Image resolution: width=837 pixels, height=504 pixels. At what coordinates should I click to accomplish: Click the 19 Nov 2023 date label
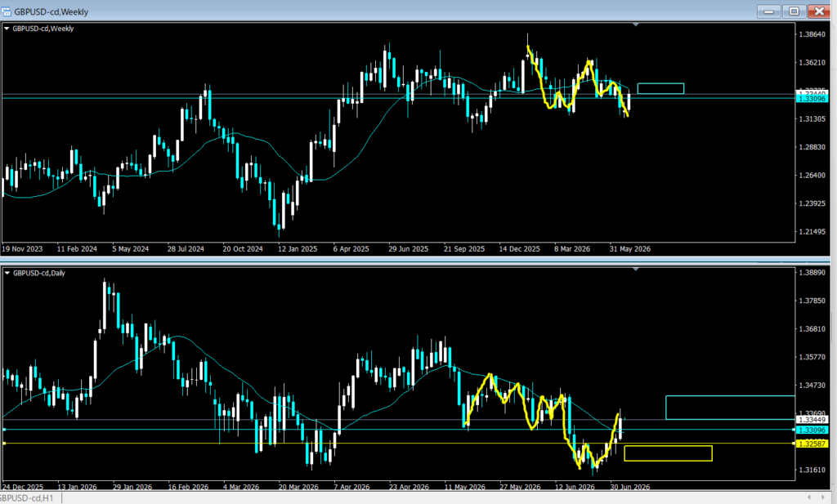coord(22,249)
